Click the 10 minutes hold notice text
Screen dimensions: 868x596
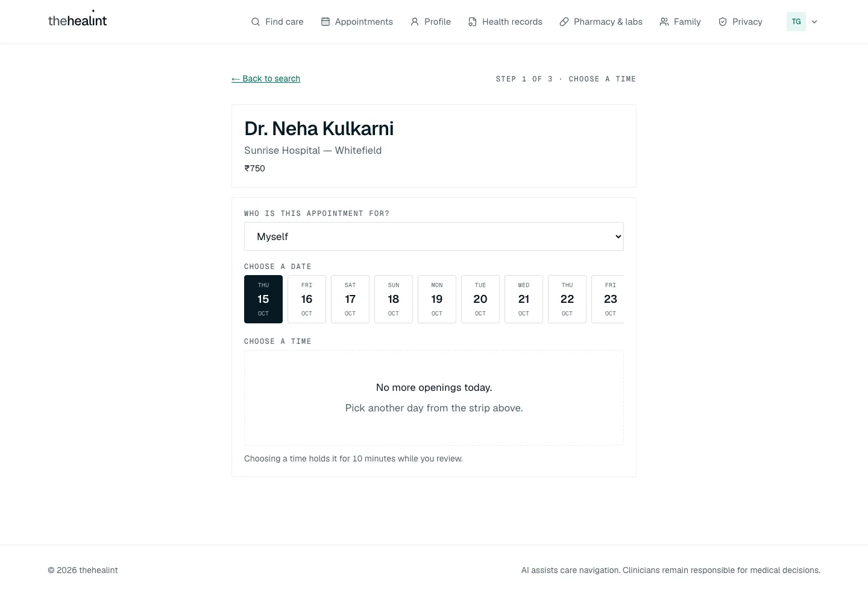tap(353, 458)
